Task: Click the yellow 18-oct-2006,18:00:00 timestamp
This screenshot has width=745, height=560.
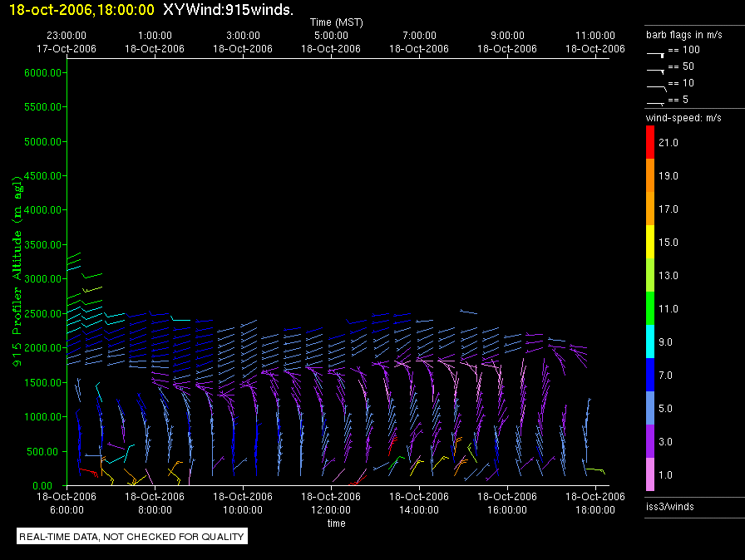Action: pos(80,9)
